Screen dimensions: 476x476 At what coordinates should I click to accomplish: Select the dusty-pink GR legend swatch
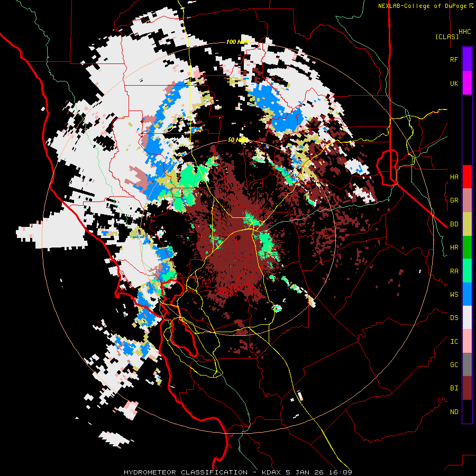click(467, 200)
